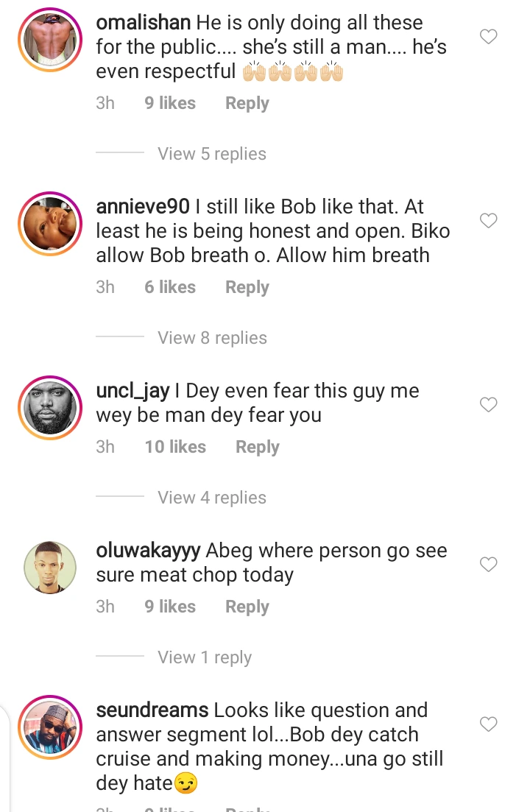Screen dimensions: 530x812
Task: Show the 8 replies to annieve90
Action: 211,338
